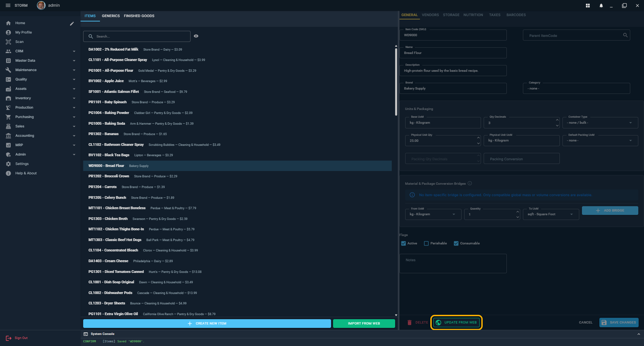Expand the Master Data section arrow
The height and width of the screenshot is (346, 644).
pos(74,61)
